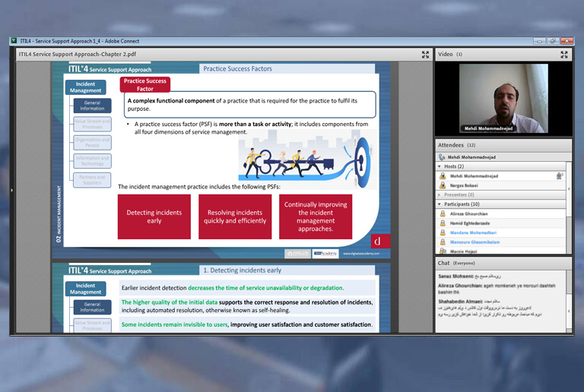Click host icon next to Mehdi Mohammadnejad
The width and height of the screenshot is (584, 392).
(443, 176)
